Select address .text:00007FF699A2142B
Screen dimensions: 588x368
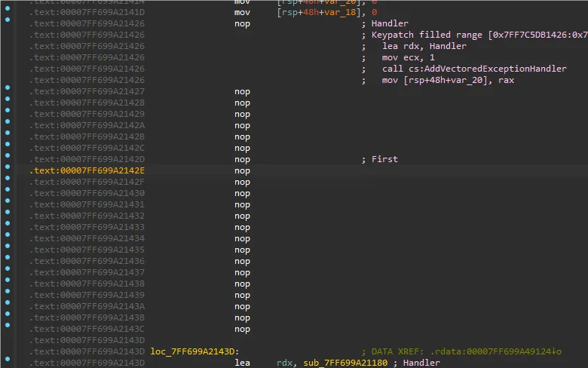87,136
